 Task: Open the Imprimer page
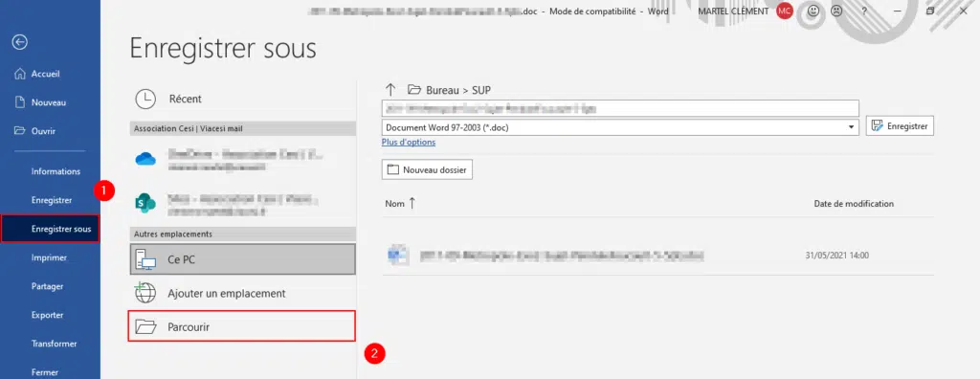point(49,257)
